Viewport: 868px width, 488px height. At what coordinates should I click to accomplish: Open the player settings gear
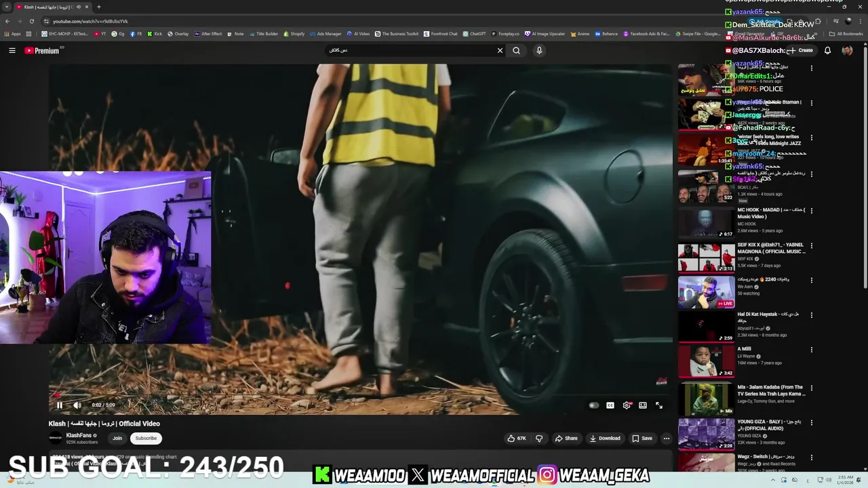(x=627, y=405)
